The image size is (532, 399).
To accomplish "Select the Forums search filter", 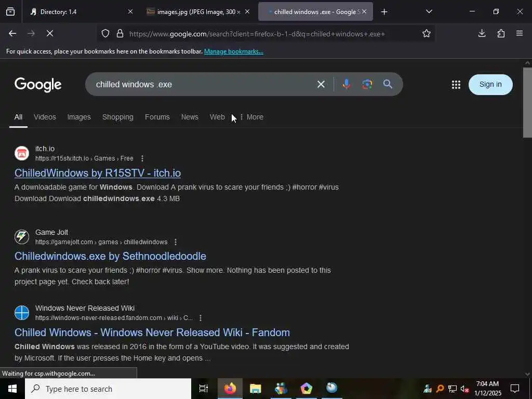I will pyautogui.click(x=157, y=117).
